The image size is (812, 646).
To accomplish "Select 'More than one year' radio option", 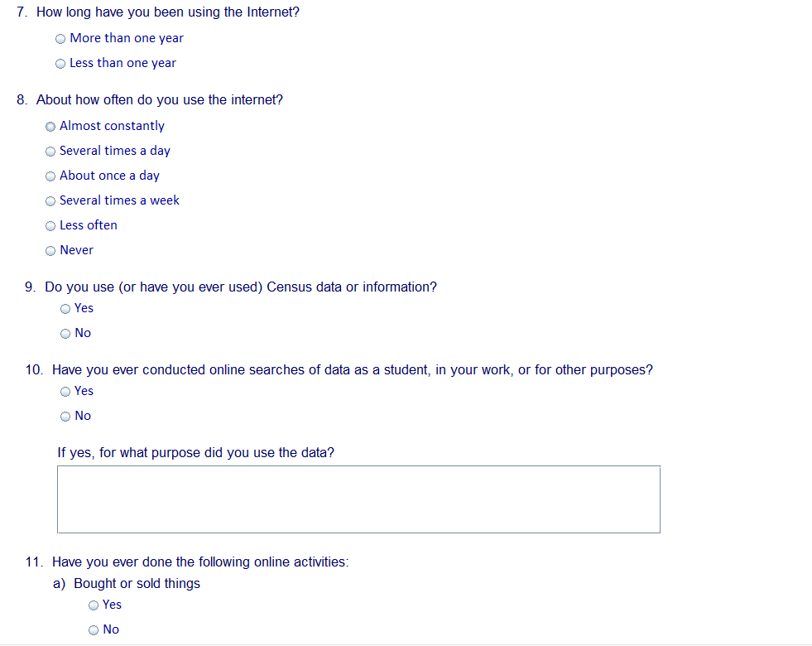I will [61, 39].
